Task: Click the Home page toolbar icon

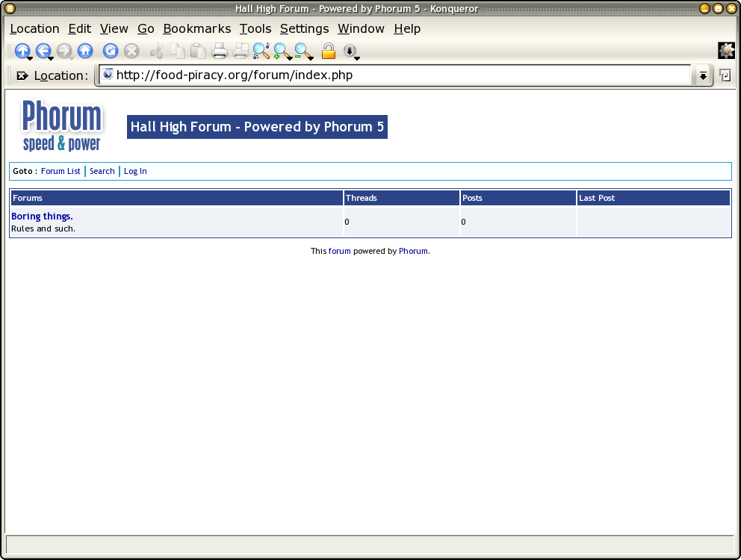Action: click(x=85, y=51)
